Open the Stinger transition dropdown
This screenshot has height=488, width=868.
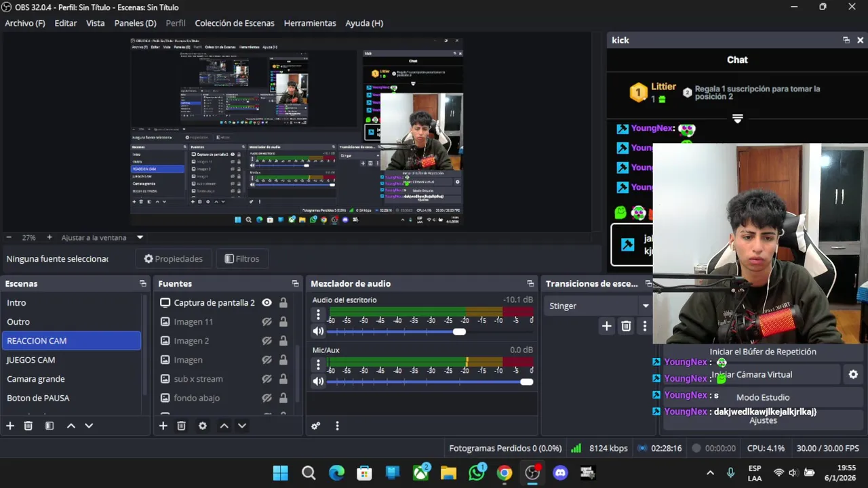click(598, 306)
